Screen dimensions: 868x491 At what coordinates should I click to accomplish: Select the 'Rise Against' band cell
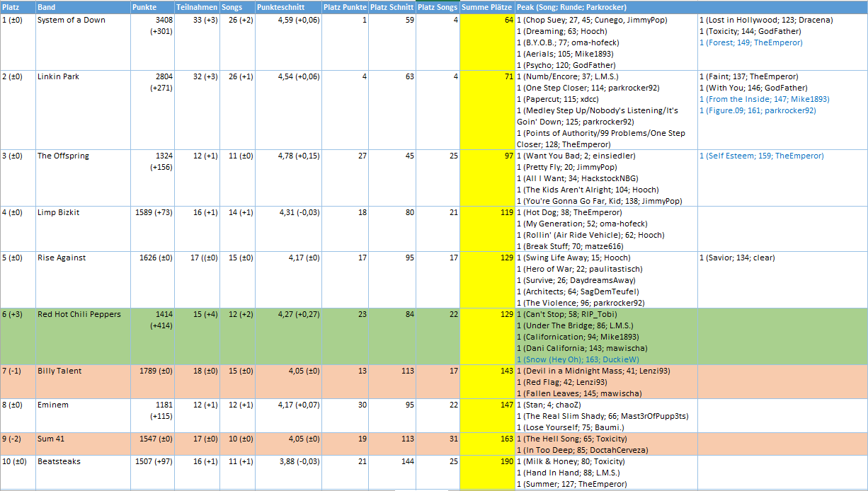(83, 280)
